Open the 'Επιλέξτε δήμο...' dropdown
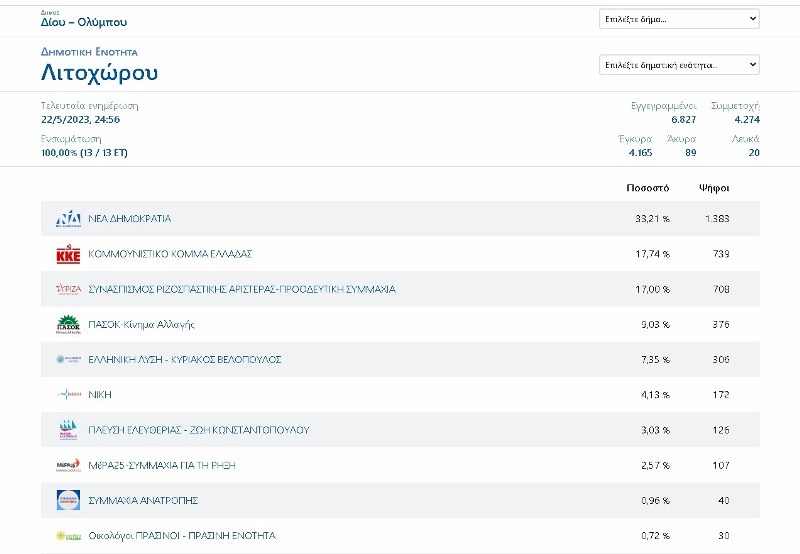The height and width of the screenshot is (554, 800). 679,19
